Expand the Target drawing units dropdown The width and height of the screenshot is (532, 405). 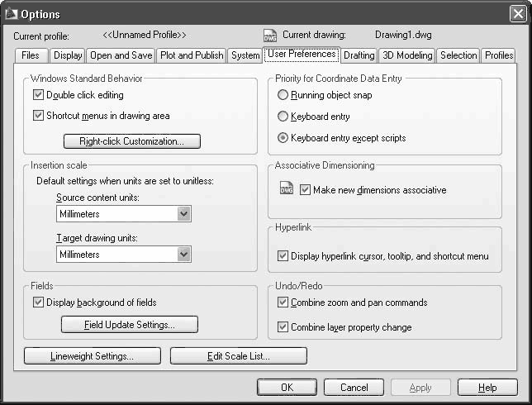click(183, 255)
